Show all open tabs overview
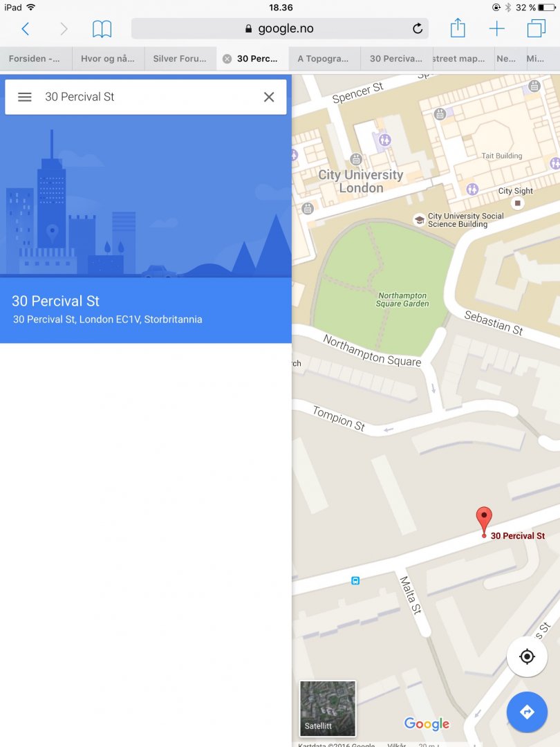 (536, 28)
